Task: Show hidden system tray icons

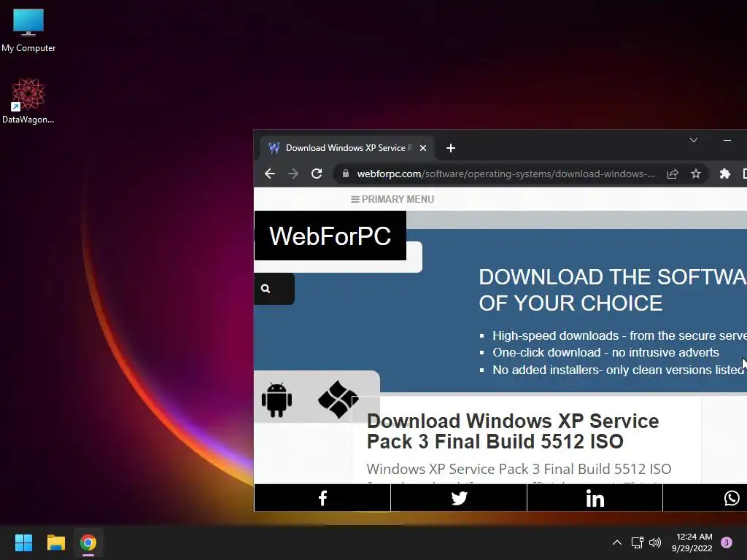Action: coord(617,542)
